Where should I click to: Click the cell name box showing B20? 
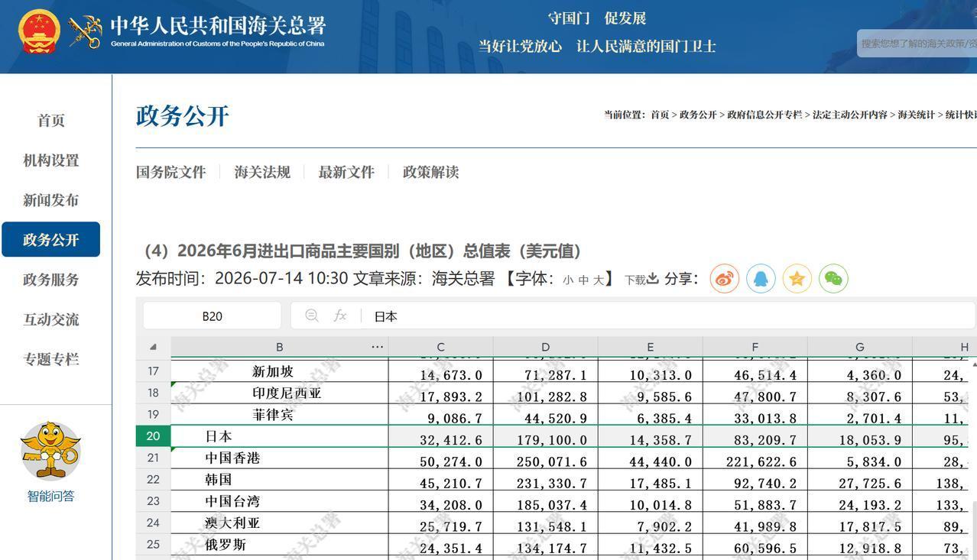coord(212,316)
